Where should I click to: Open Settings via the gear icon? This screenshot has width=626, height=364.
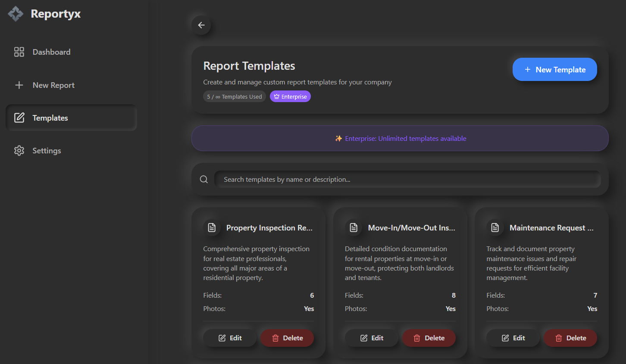[x=19, y=150]
